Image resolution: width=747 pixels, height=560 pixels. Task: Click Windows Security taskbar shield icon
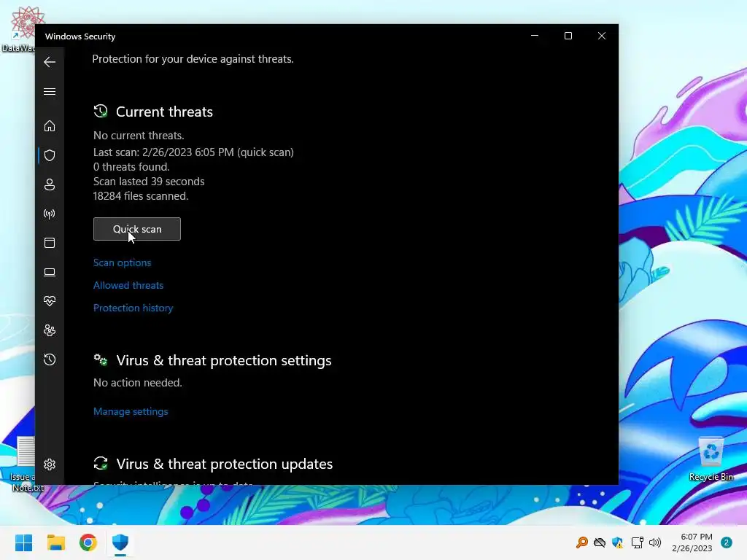(120, 542)
